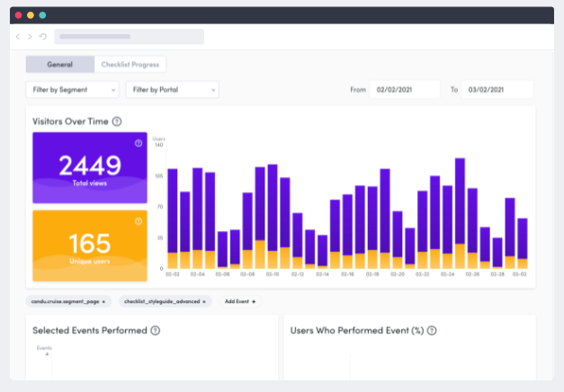Viewport: 564px width, 392px height.
Task: Switch to the General tab
Action: coord(59,65)
